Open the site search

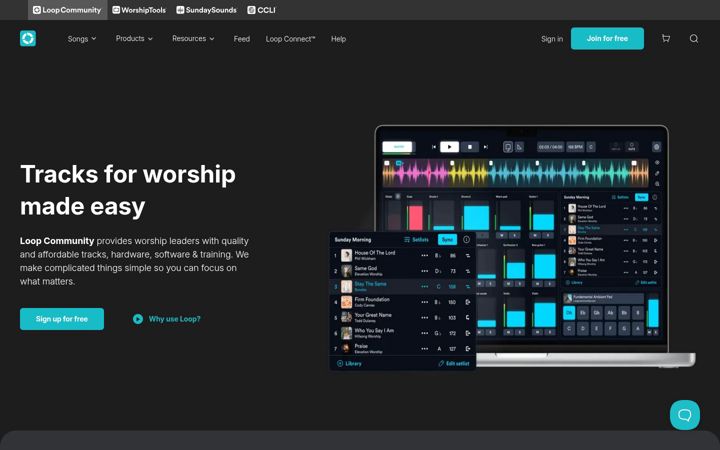(x=694, y=39)
